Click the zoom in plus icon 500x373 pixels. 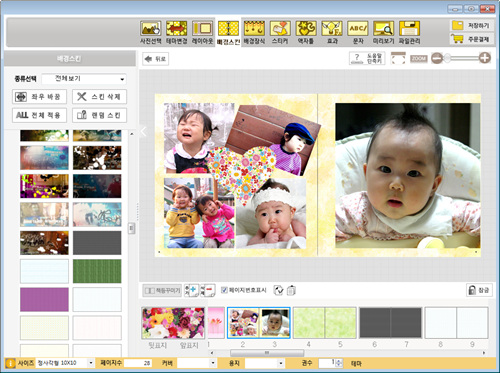coord(485,58)
